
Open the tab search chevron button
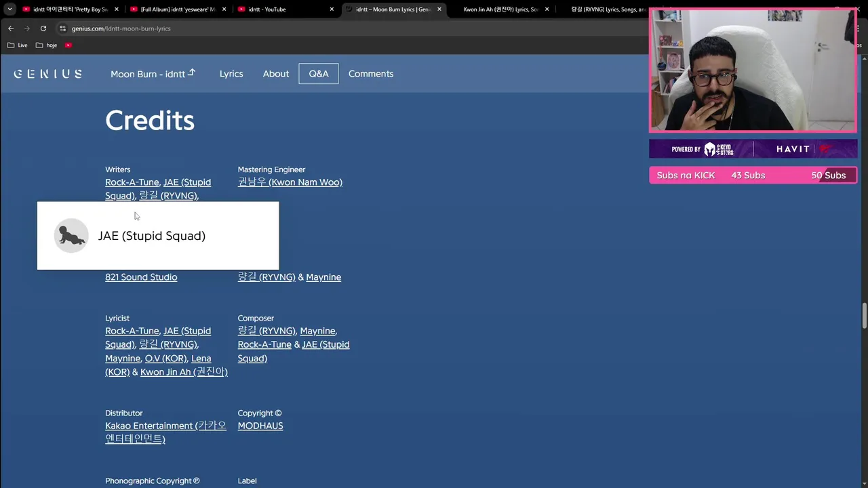(x=9, y=9)
